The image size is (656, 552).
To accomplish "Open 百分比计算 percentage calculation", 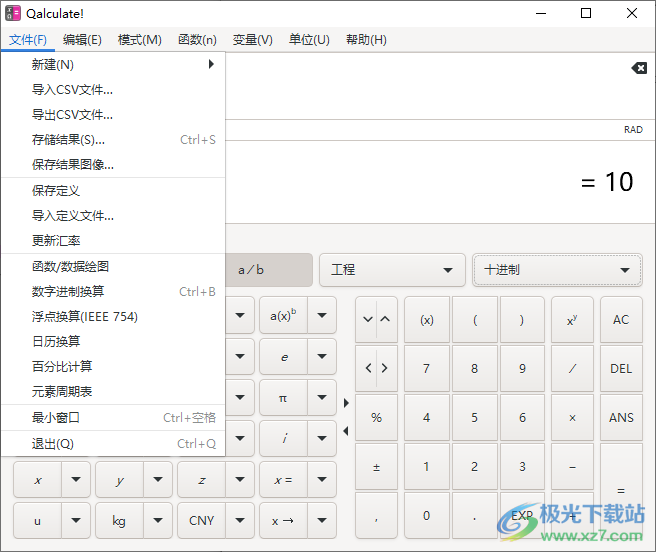I will [x=113, y=367].
